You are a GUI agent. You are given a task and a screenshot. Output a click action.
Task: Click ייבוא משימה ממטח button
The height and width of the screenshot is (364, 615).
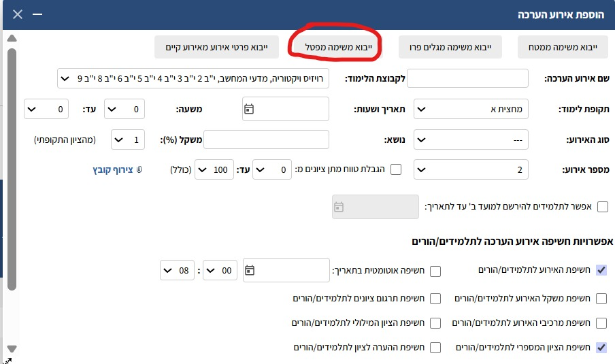click(563, 47)
